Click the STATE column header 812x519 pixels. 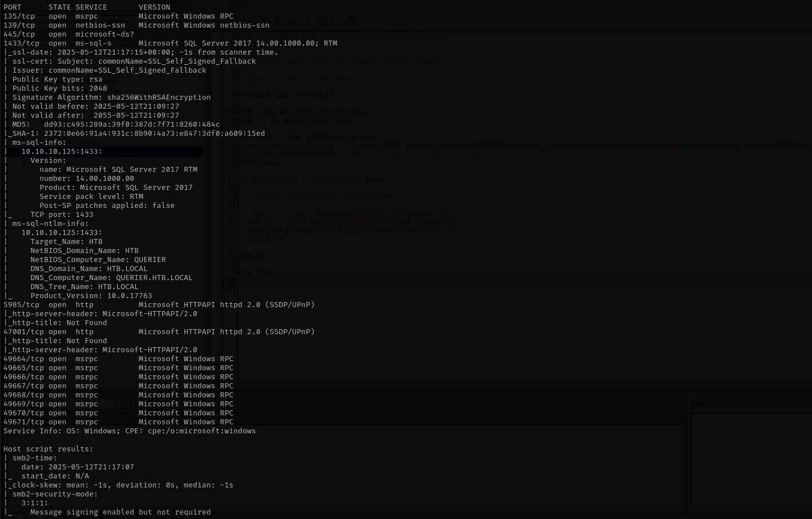tap(60, 7)
